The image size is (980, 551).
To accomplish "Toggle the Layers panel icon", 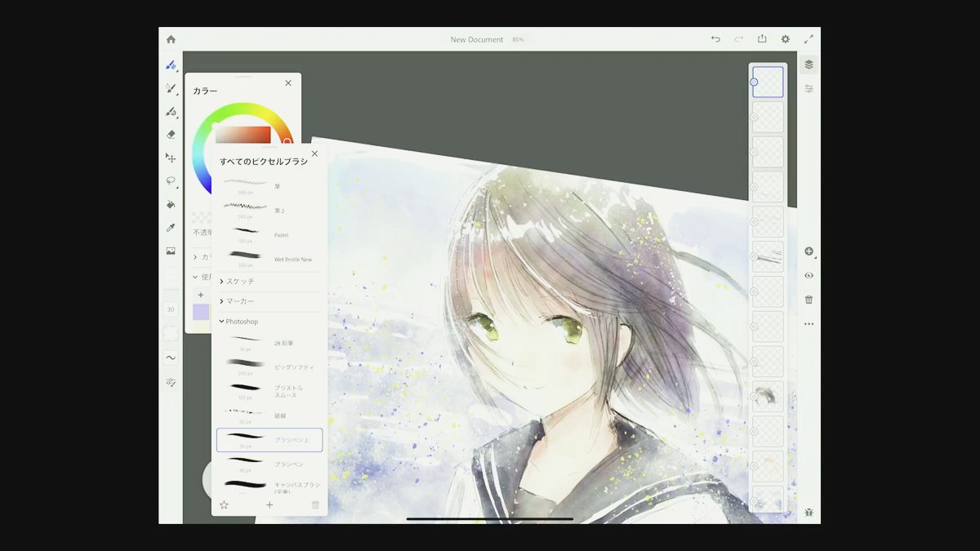I will (x=808, y=64).
